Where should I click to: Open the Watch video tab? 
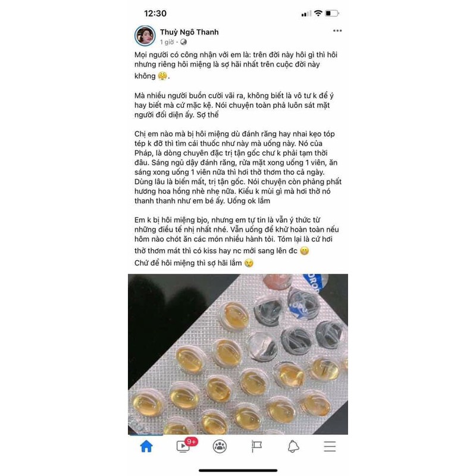click(183, 446)
